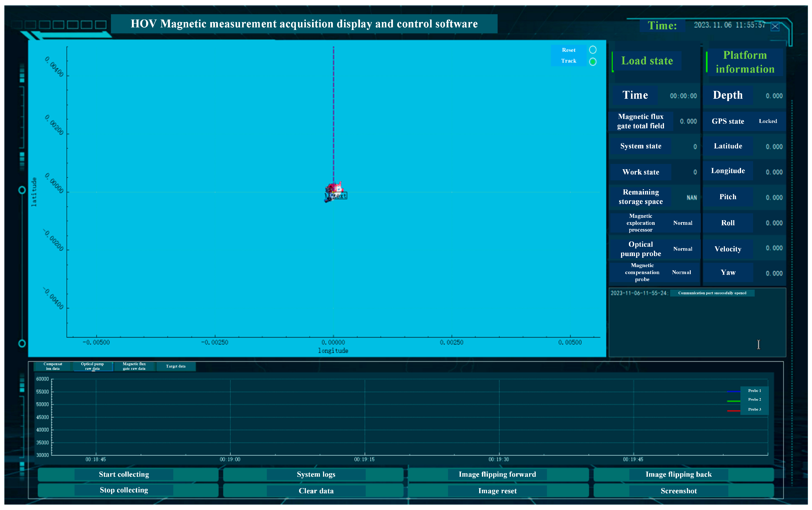
Task: Click Clear data button
Action: [316, 491]
